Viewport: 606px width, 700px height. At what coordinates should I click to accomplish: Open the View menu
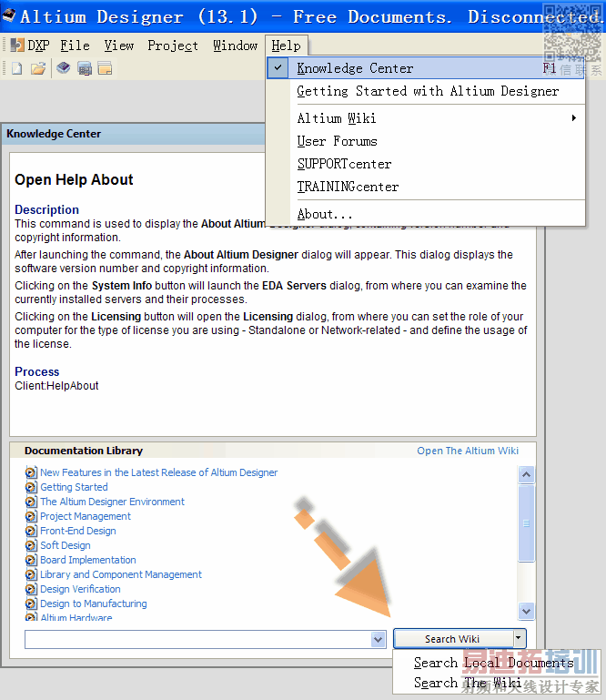[118, 46]
